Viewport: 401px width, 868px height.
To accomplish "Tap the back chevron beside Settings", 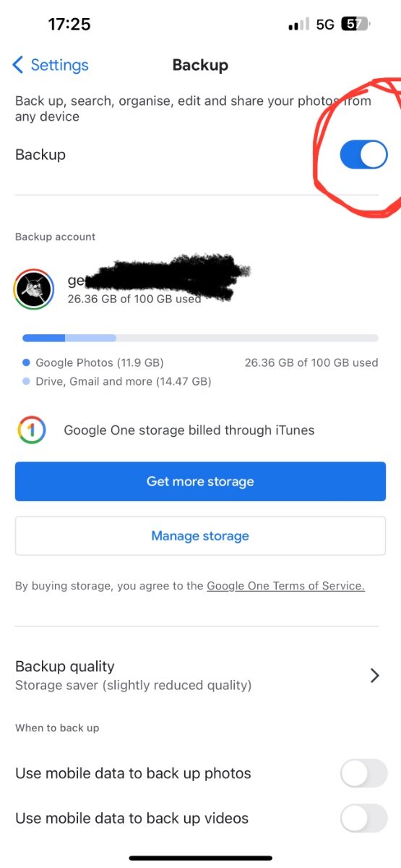I will pos(18,65).
